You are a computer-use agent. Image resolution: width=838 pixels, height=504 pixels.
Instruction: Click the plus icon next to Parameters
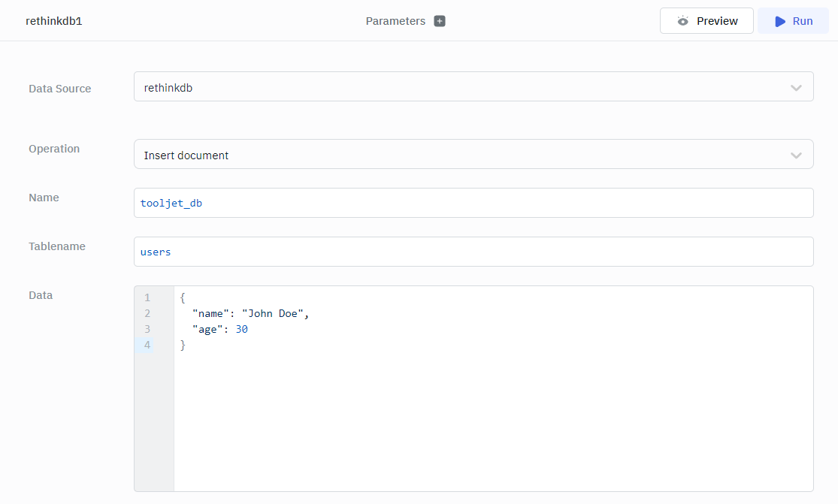[x=440, y=21]
